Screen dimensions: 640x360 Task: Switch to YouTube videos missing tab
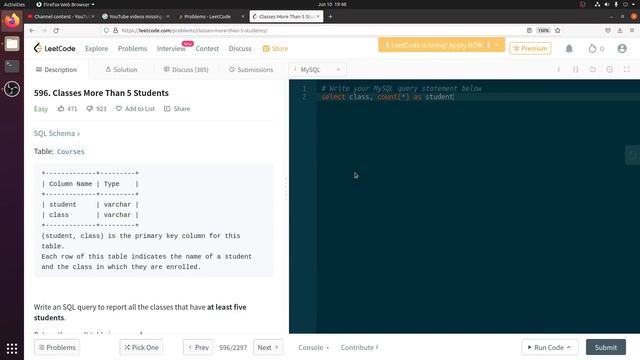tap(135, 17)
